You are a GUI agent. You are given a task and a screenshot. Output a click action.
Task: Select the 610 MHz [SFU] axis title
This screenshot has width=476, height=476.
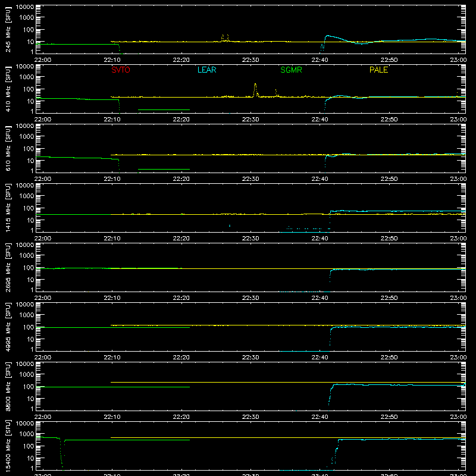coord(8,148)
